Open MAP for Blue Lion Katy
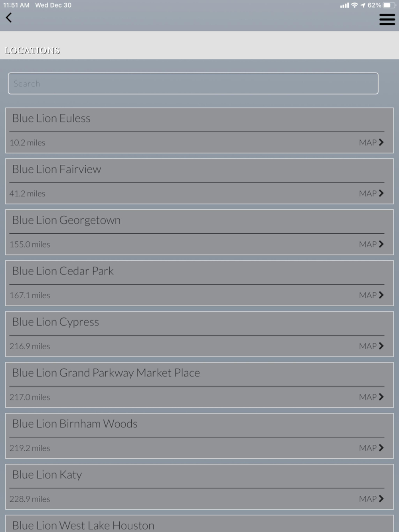 pyautogui.click(x=371, y=499)
